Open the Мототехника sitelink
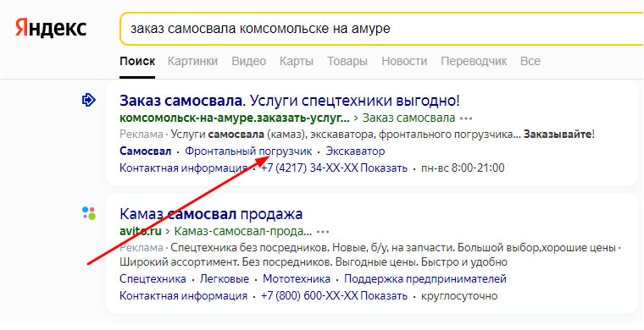Screen dimensions: 644x330 (297, 279)
